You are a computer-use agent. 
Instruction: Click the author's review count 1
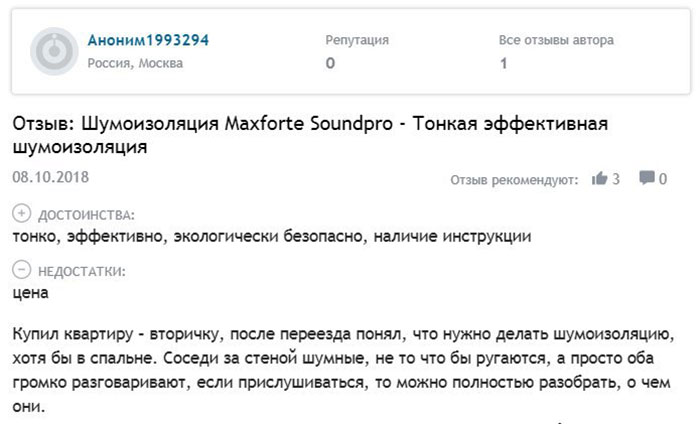click(504, 63)
